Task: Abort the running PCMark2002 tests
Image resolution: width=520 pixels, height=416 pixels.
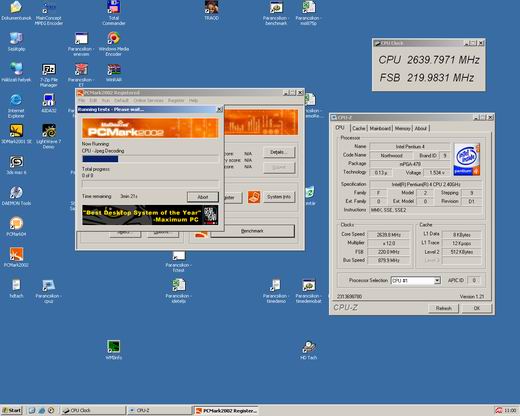Action: pyautogui.click(x=203, y=197)
